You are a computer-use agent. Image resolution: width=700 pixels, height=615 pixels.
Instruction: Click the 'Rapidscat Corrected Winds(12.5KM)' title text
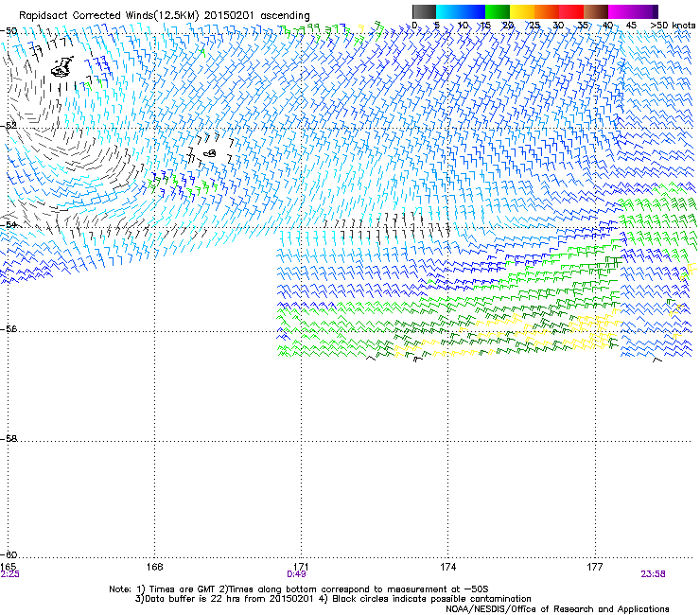pos(109,15)
